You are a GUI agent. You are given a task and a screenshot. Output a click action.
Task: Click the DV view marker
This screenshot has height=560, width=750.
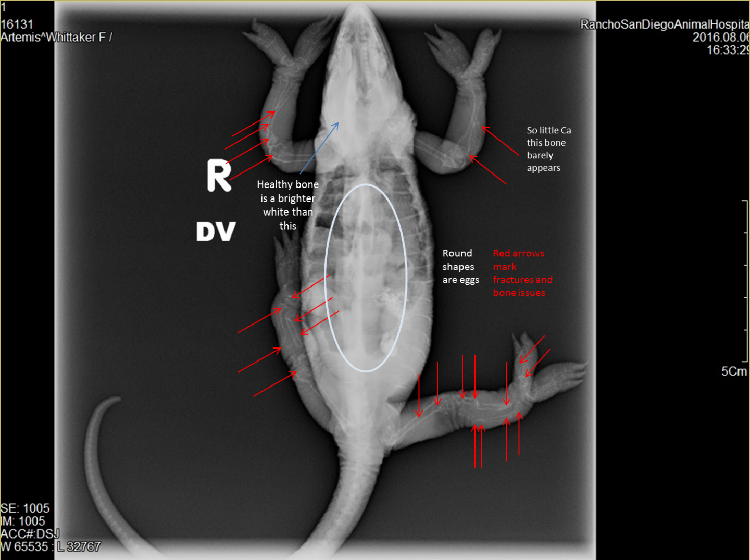tap(216, 231)
